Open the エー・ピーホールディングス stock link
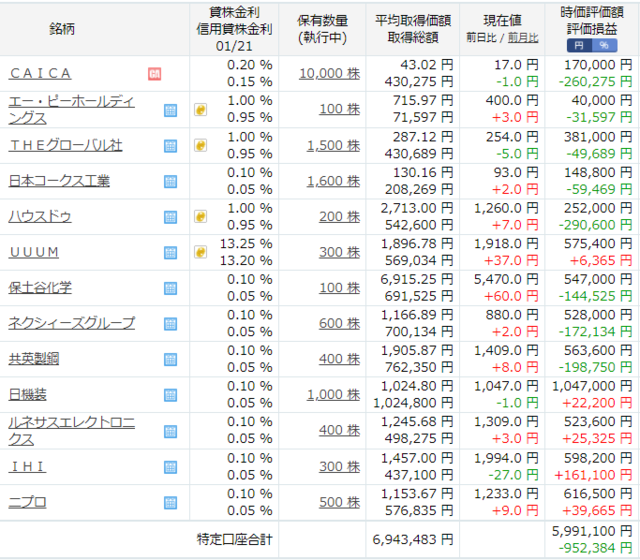This screenshot has width=640, height=560. (71, 109)
